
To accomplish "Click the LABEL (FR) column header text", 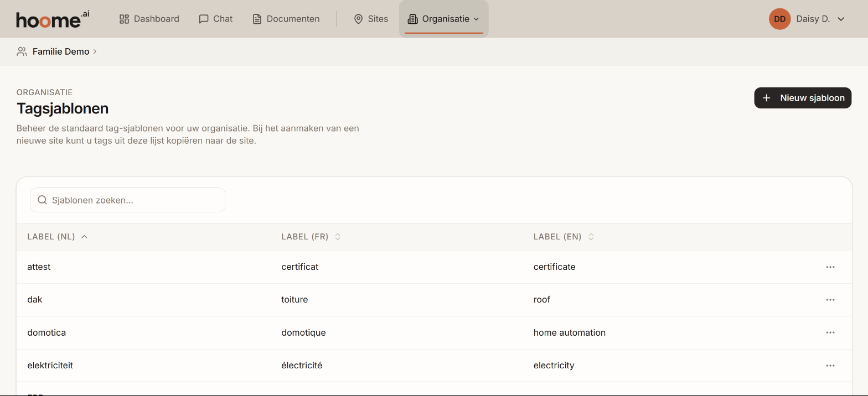I will (x=305, y=237).
